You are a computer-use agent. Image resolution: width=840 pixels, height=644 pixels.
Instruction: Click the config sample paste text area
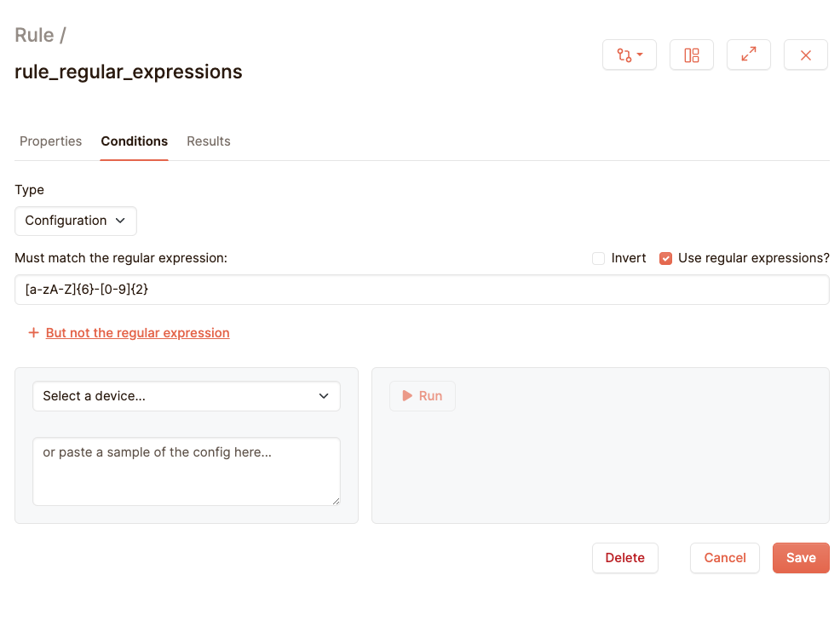click(x=186, y=471)
